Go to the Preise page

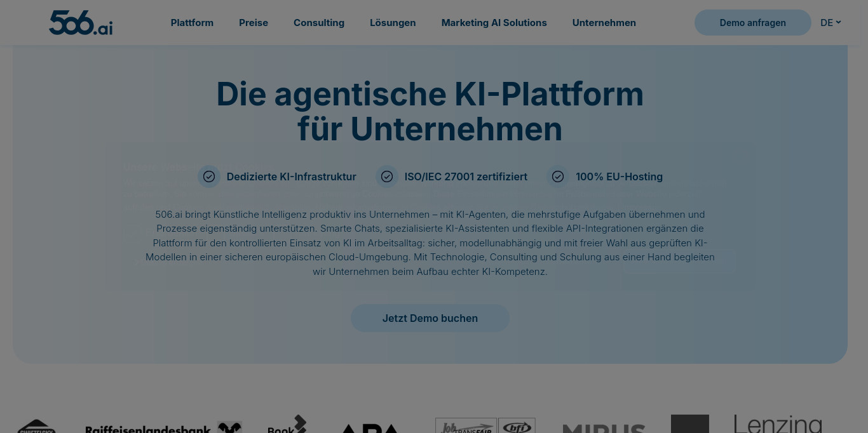pyautogui.click(x=254, y=23)
